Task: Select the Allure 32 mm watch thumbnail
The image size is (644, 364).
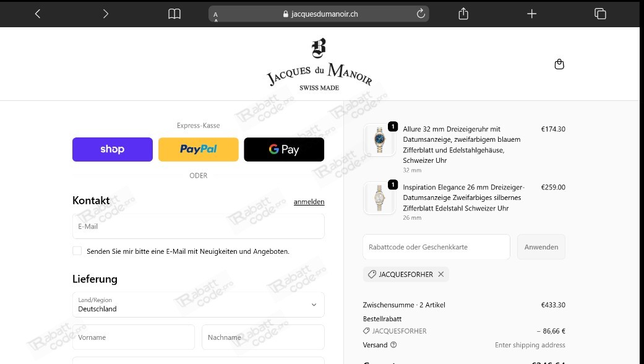Action: 379,139
